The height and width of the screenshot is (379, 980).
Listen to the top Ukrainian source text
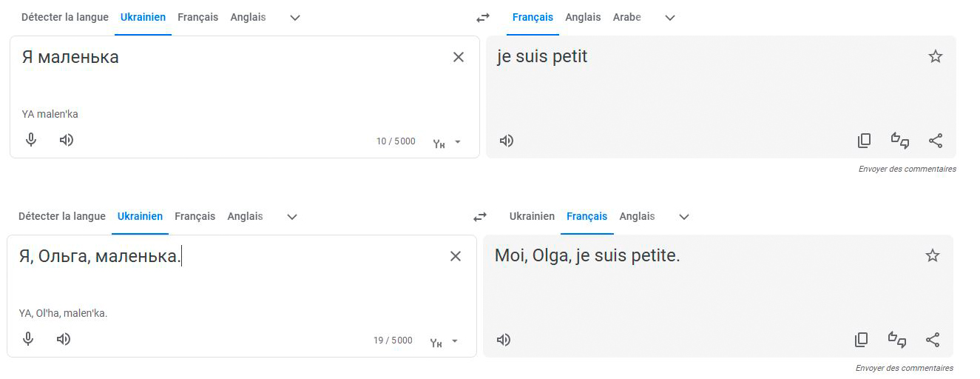coord(67,140)
